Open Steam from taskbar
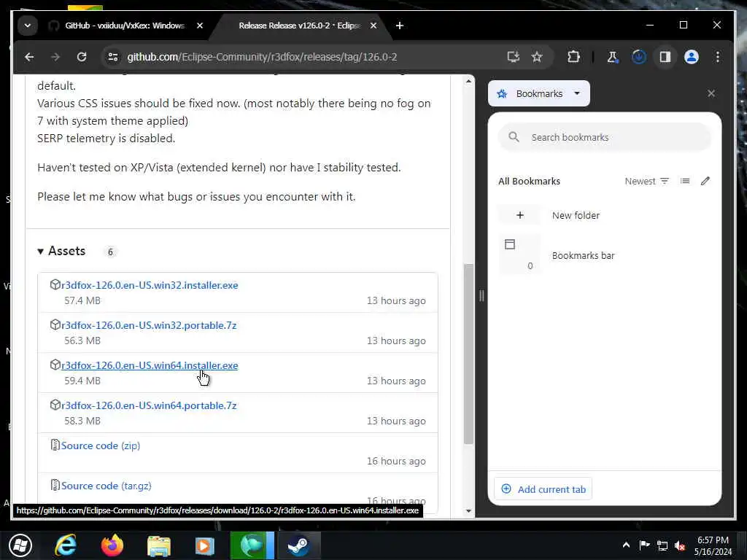Image resolution: width=747 pixels, height=560 pixels. pos(298,545)
